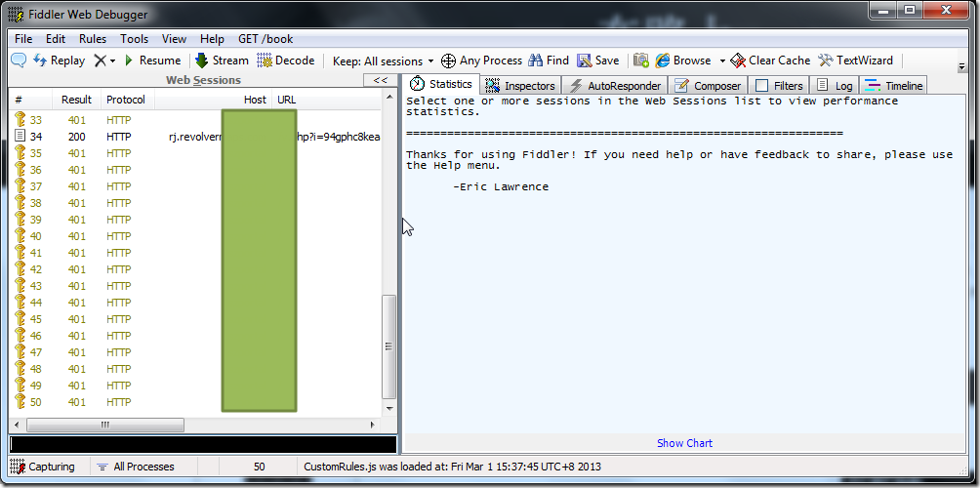
Task: Select session 40 key icon
Action: coord(20,236)
